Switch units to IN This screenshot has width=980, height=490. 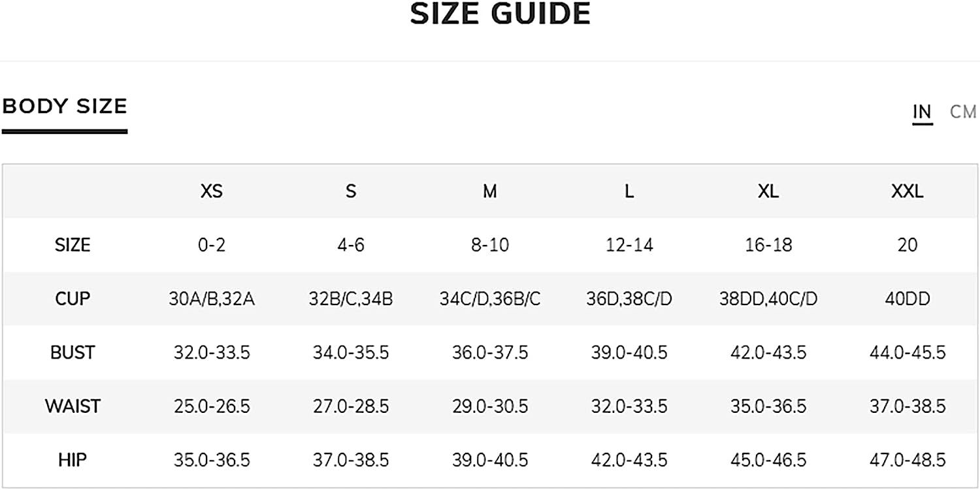point(922,112)
